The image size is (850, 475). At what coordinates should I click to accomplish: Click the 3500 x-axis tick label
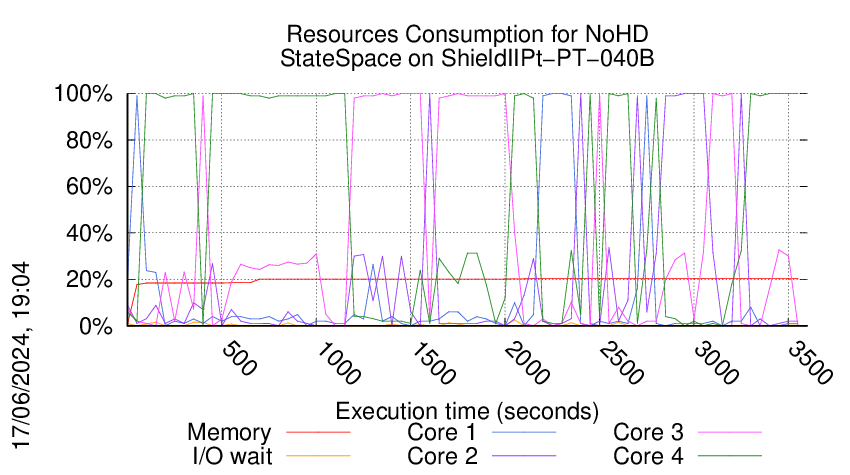(x=810, y=363)
